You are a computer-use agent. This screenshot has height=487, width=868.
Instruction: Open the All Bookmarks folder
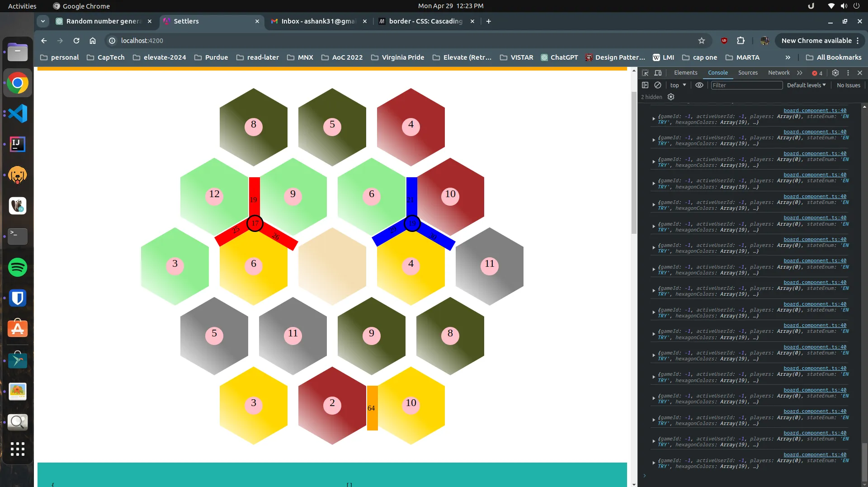(x=834, y=57)
